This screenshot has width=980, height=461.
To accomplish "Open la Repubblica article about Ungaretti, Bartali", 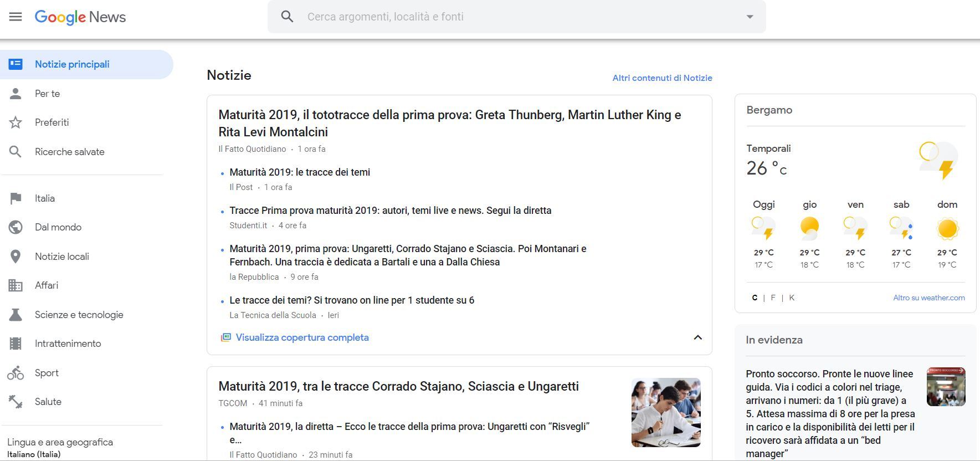I will (x=408, y=255).
